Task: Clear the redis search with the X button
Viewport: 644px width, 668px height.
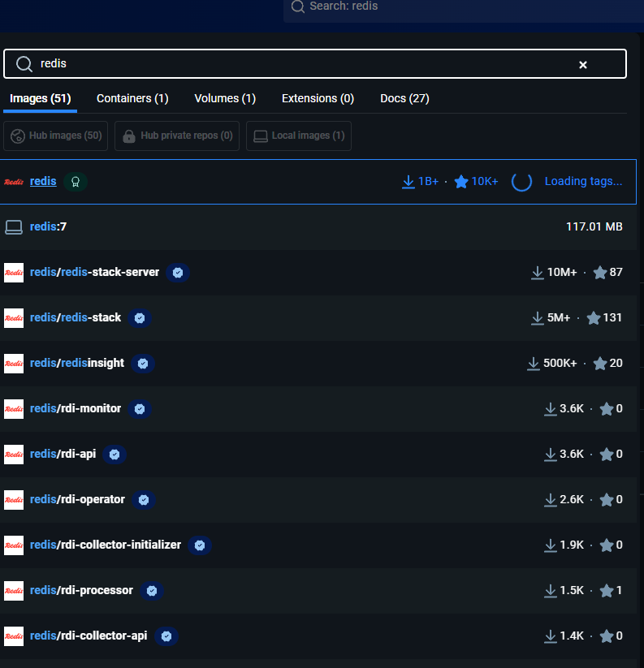Action: pyautogui.click(x=582, y=64)
